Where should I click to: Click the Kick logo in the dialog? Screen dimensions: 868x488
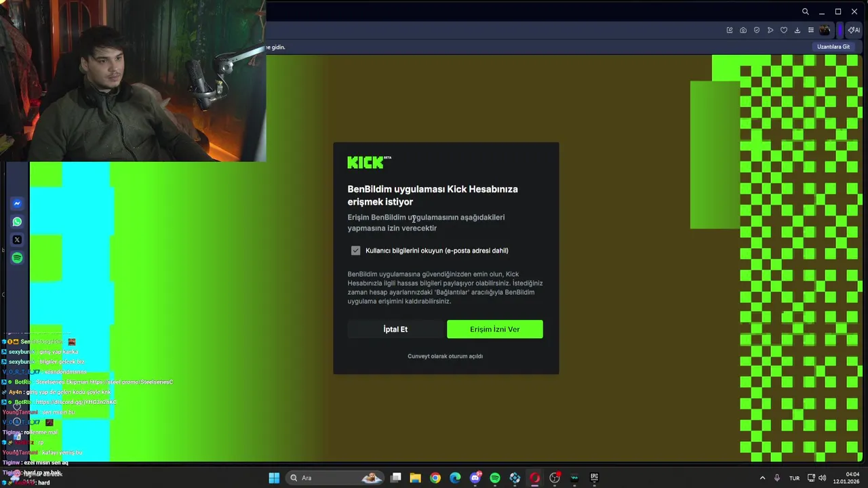(x=369, y=162)
